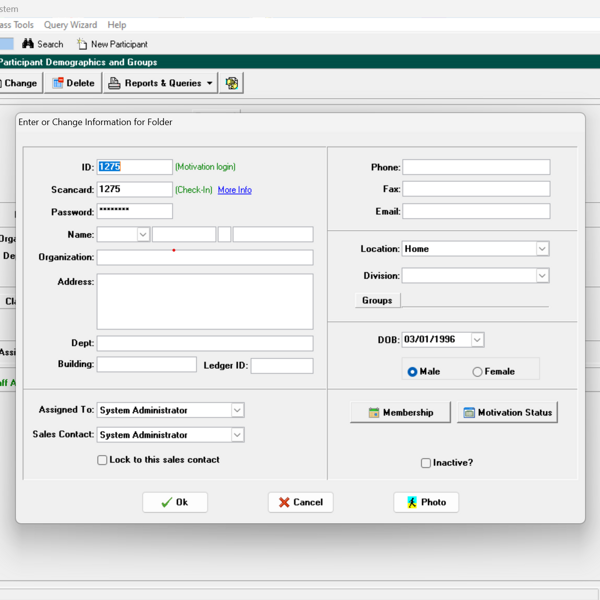Select the Female radio button

pyautogui.click(x=478, y=372)
